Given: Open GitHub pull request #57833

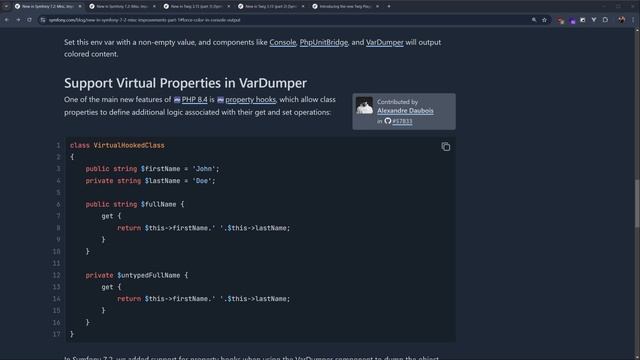Looking at the screenshot, I should (402, 121).
